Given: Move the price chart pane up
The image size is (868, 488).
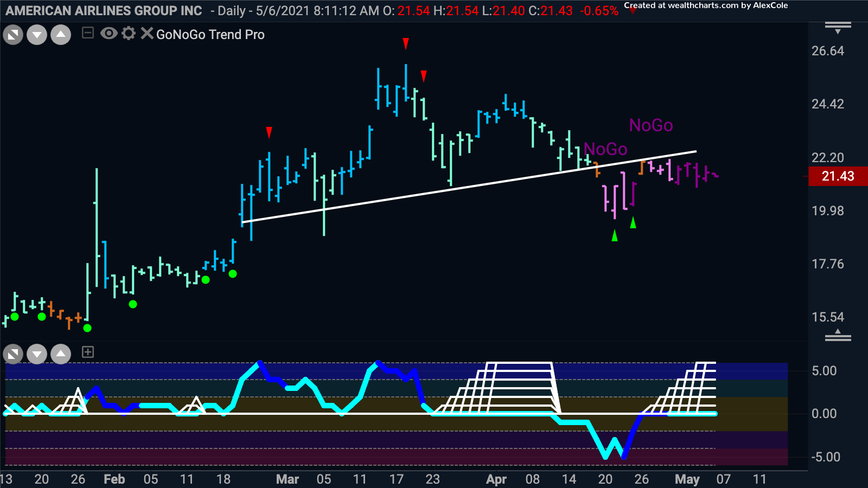Looking at the screenshot, I should click(61, 36).
